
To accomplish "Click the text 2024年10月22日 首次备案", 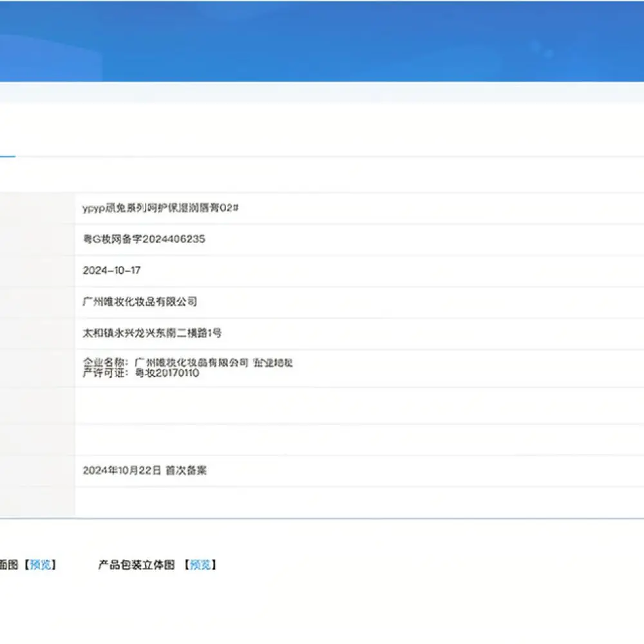I will point(144,470).
